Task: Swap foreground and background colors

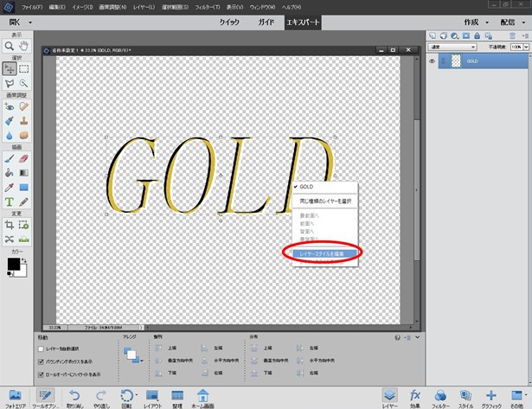Action: (24, 260)
